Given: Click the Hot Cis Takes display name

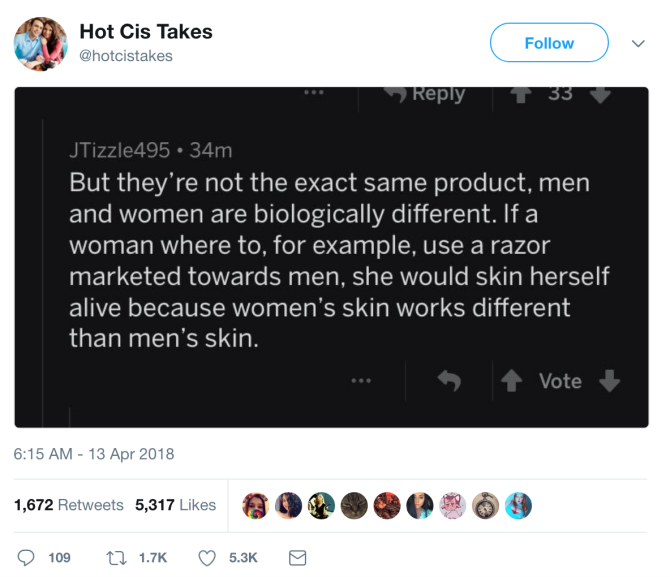Looking at the screenshot, I should coord(146,32).
